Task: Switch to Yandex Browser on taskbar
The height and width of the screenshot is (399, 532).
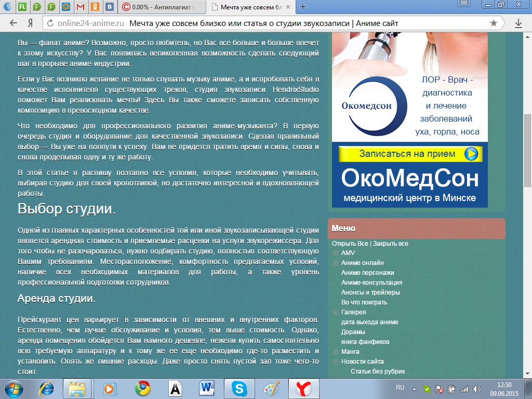Action: pos(303,389)
